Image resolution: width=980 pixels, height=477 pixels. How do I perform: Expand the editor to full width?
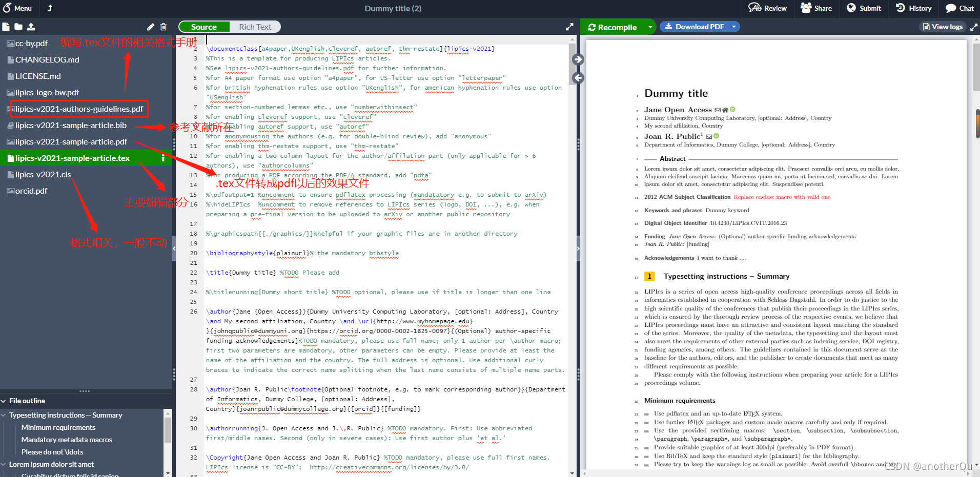click(569, 27)
